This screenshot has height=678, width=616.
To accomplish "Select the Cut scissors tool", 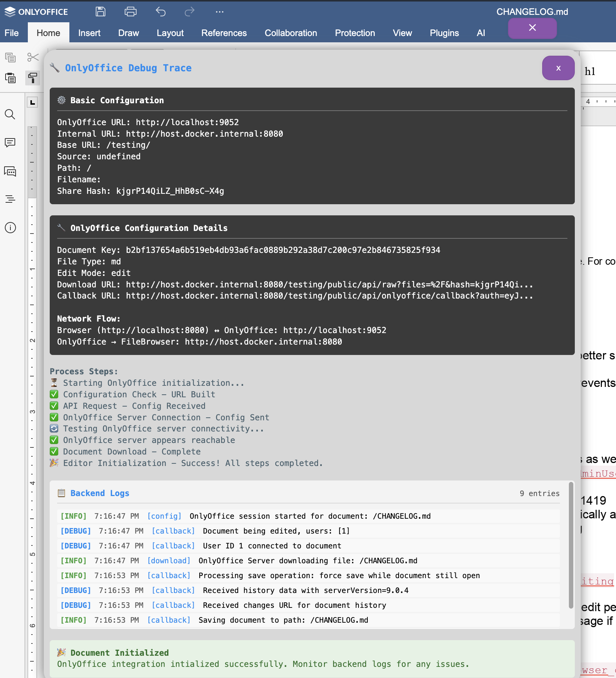I will click(33, 57).
